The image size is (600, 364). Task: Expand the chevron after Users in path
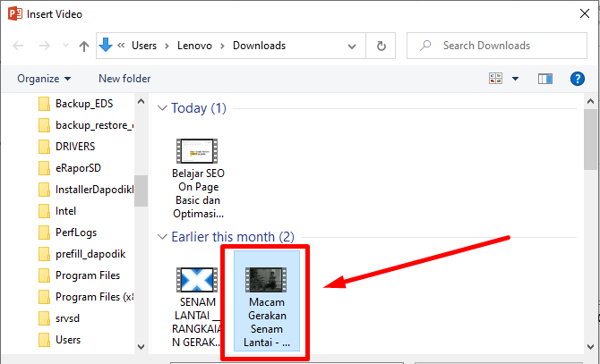pos(167,46)
